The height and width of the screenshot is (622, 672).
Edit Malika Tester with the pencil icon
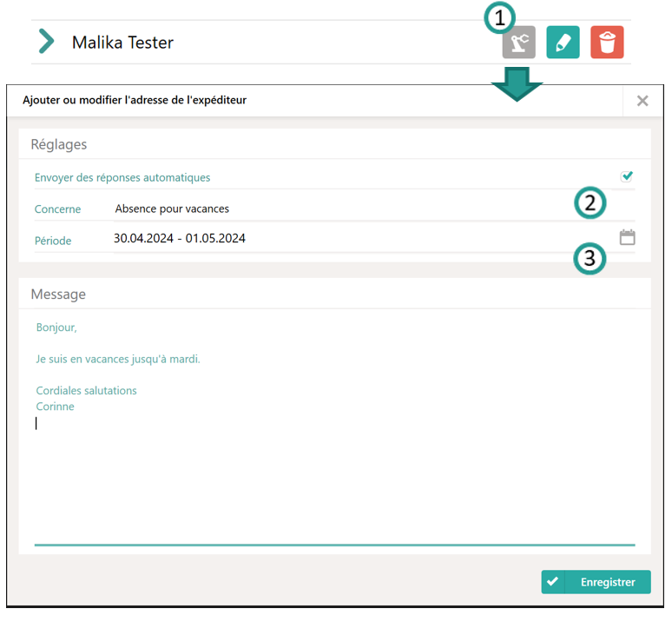coord(563,42)
